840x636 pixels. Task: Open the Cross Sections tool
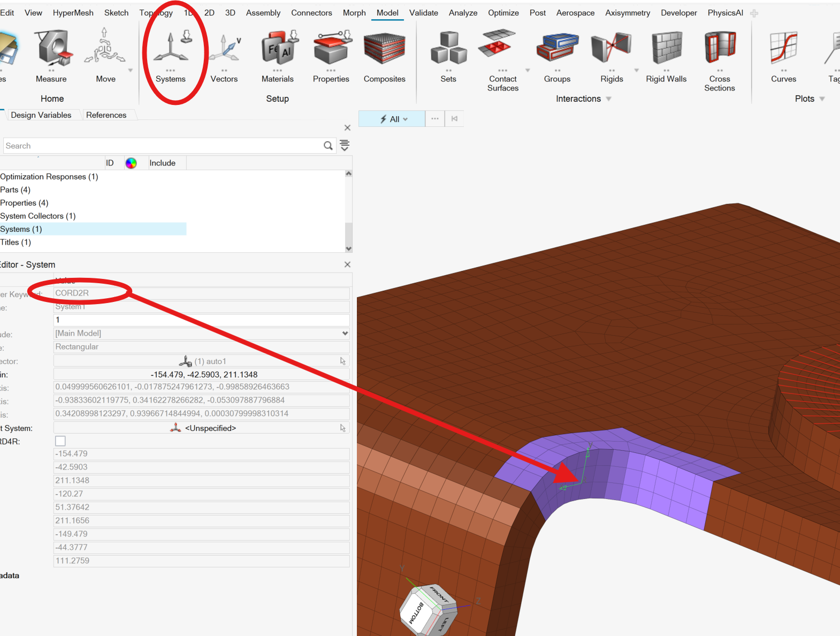tap(720, 60)
